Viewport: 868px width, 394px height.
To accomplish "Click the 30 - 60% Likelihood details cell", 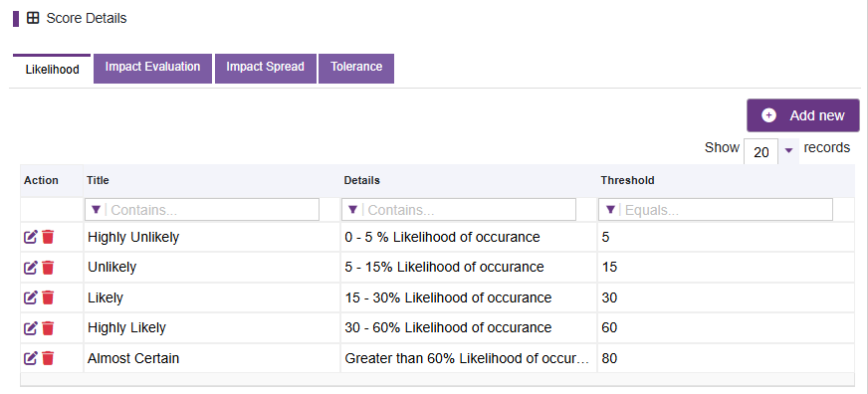I will 469,328.
